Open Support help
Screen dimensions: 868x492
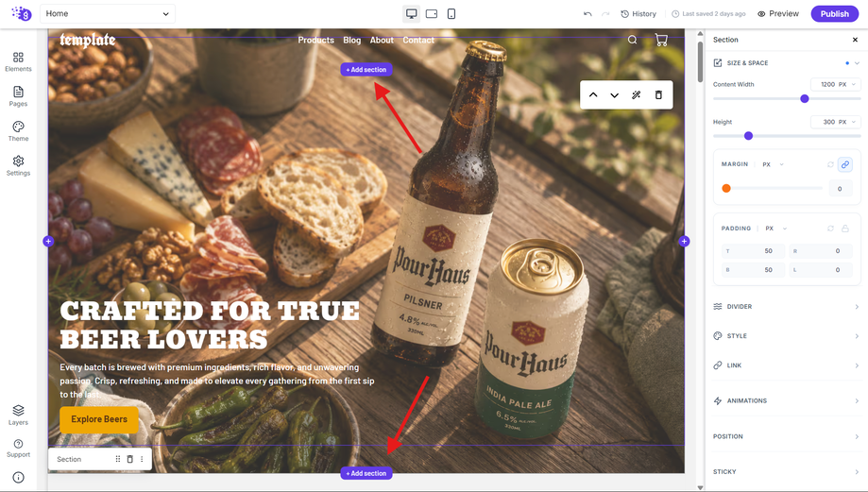pyautogui.click(x=18, y=449)
